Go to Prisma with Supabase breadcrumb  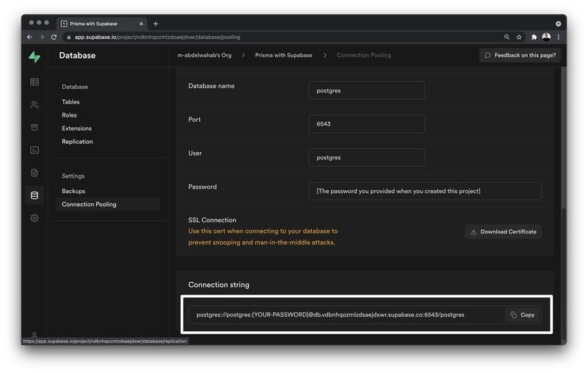click(x=284, y=55)
